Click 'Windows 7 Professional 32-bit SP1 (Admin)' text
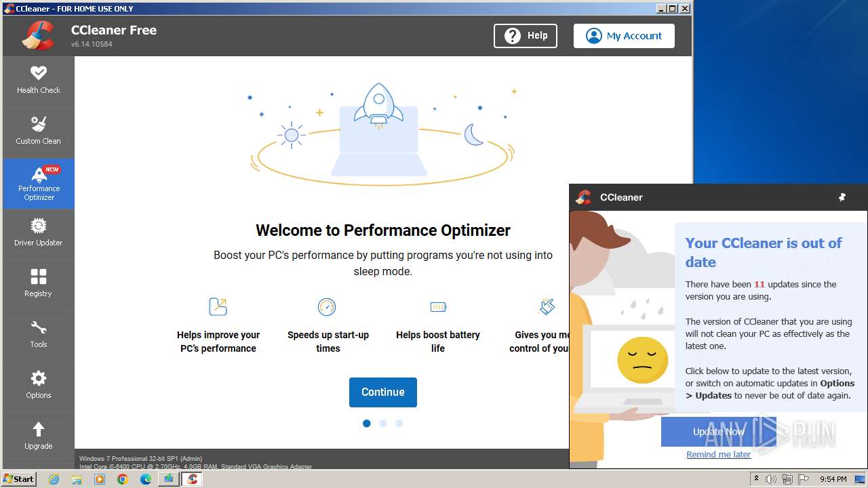 pyautogui.click(x=140, y=459)
